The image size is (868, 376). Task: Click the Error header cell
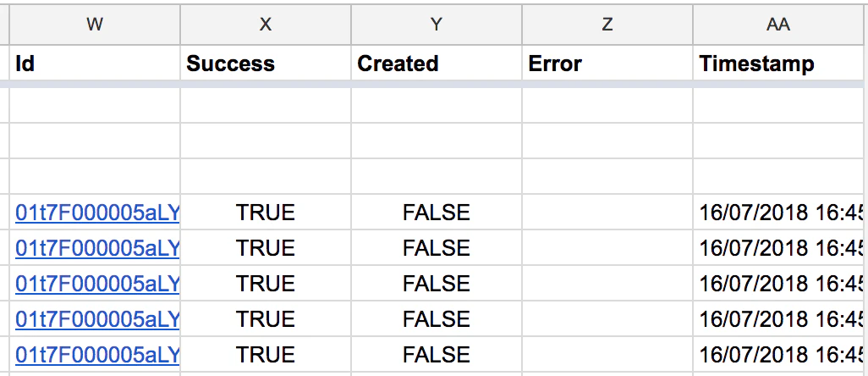[607, 64]
